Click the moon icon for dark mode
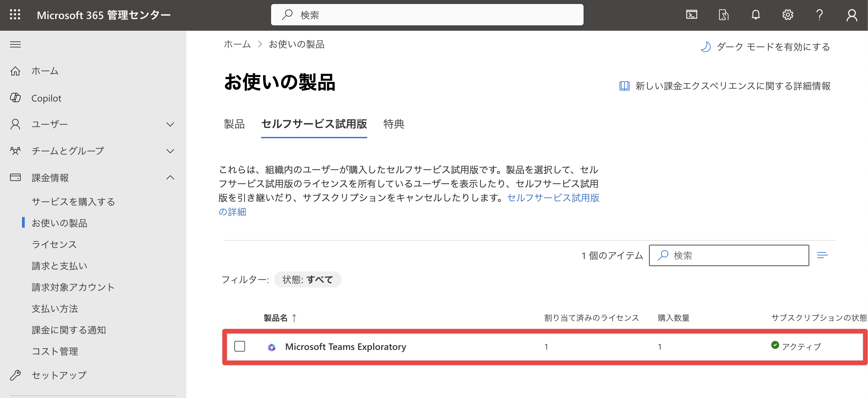Viewport: 868px width, 398px height. point(706,47)
